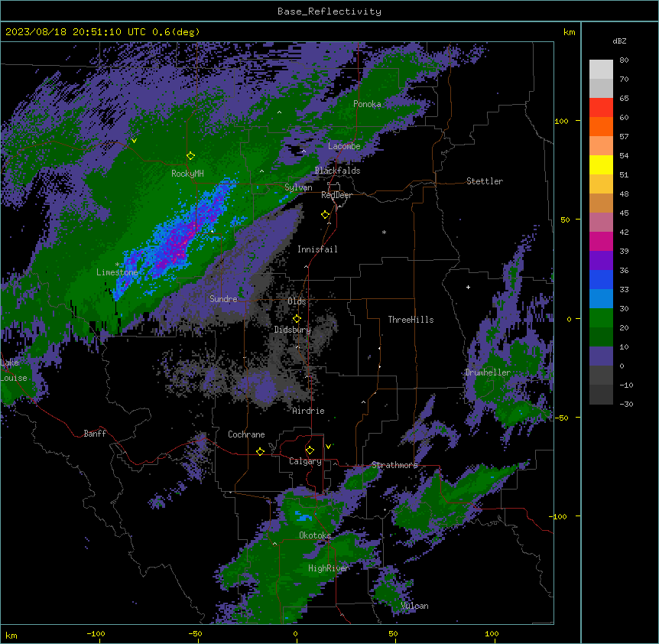Viewport: 659px width, 644px height.
Task: Select the 70-80 dBZ light gray swatch
Action: pos(601,70)
